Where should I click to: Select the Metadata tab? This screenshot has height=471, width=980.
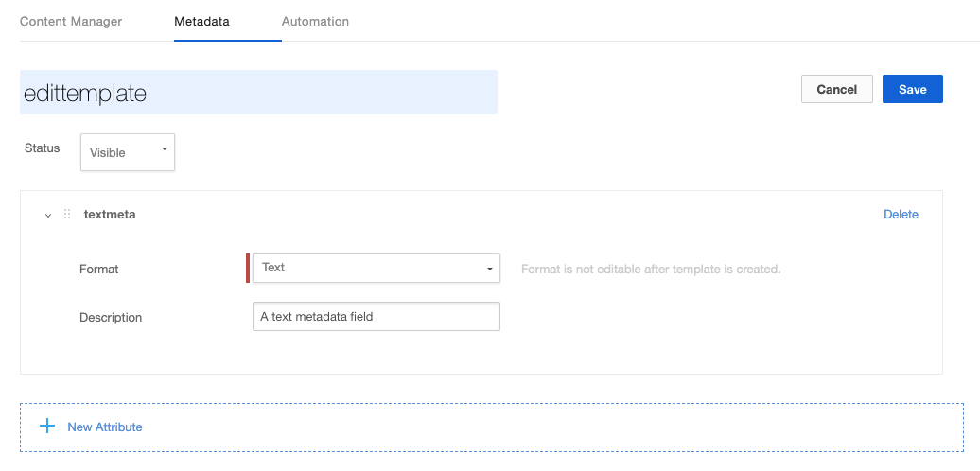(201, 21)
